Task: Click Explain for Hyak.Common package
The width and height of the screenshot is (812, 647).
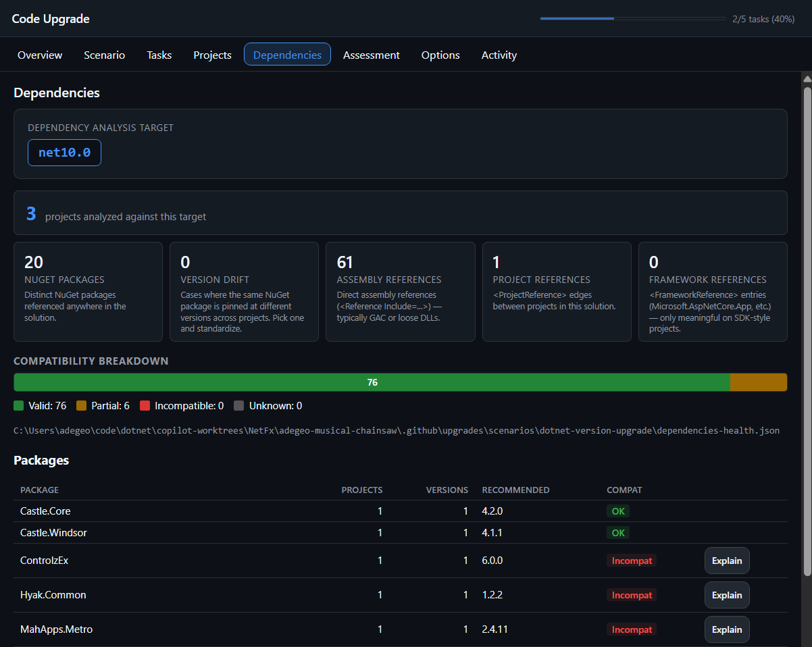Action: [x=727, y=595]
